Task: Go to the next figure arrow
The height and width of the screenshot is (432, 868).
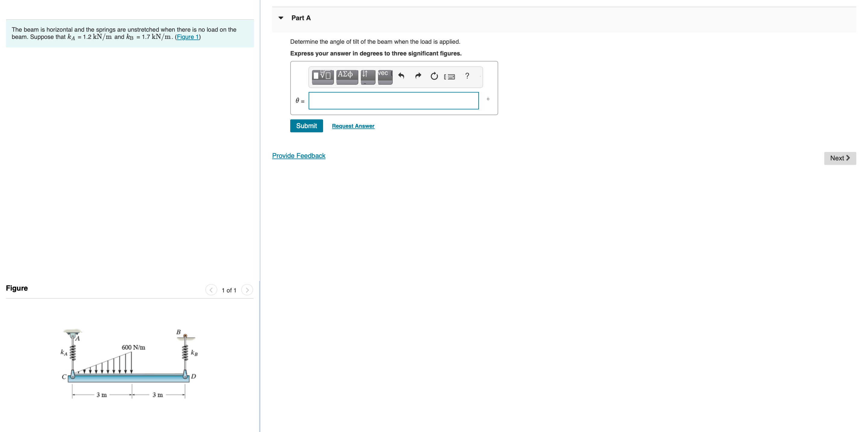Action: coord(247,290)
